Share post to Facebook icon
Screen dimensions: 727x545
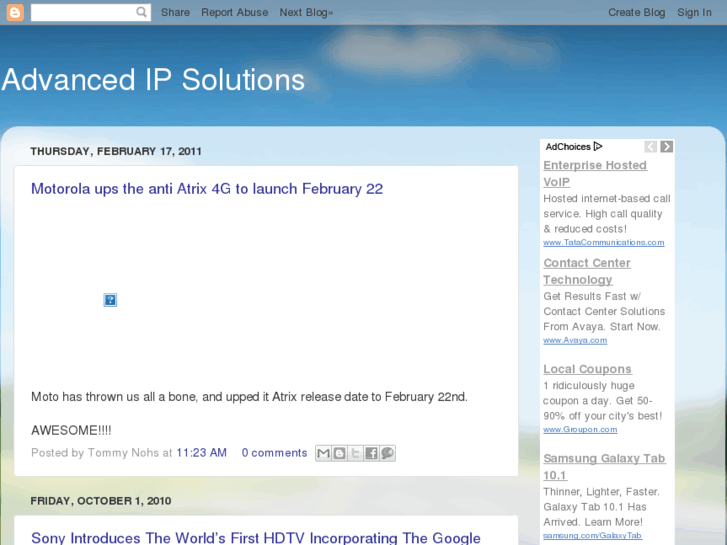(371, 453)
